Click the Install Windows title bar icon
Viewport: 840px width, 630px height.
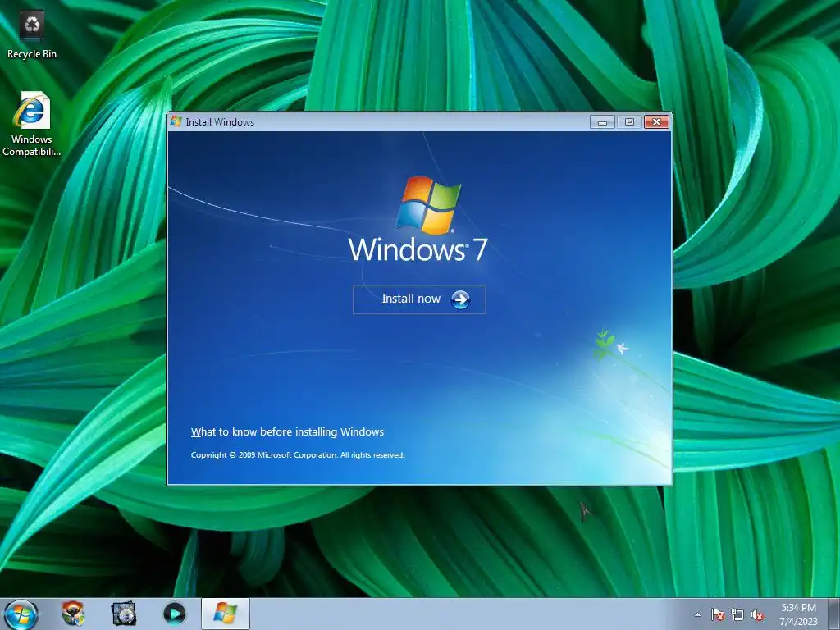click(x=176, y=121)
